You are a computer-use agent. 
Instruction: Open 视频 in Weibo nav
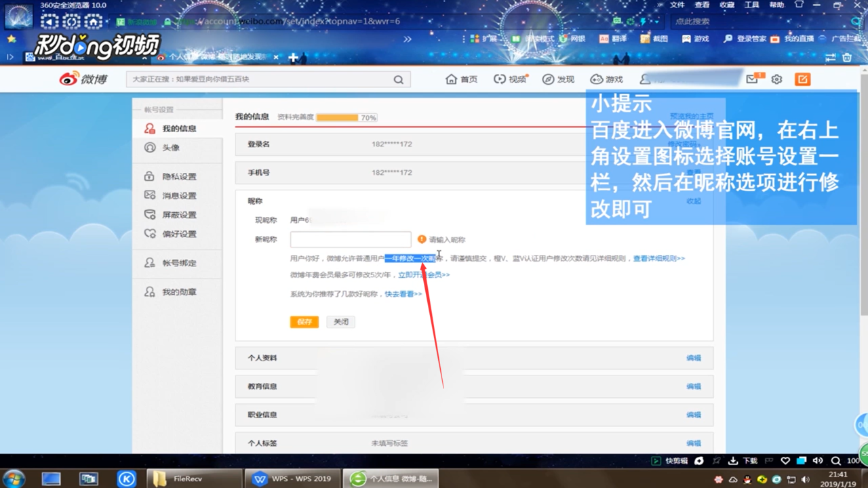(510, 79)
